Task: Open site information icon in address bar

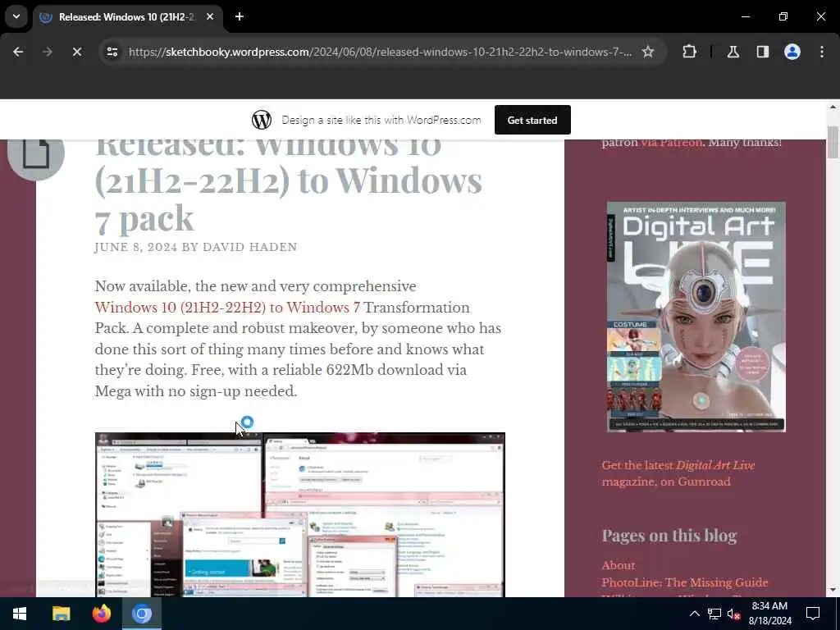Action: (112, 52)
